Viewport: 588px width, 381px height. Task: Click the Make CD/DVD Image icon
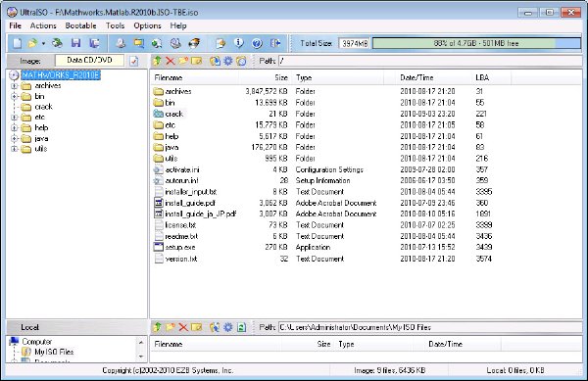point(121,43)
